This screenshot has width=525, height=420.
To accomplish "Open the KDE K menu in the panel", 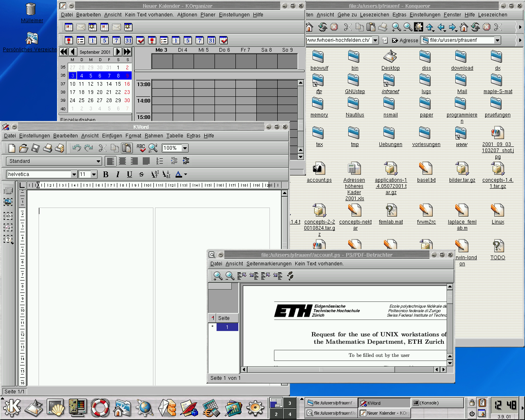I will point(12,408).
